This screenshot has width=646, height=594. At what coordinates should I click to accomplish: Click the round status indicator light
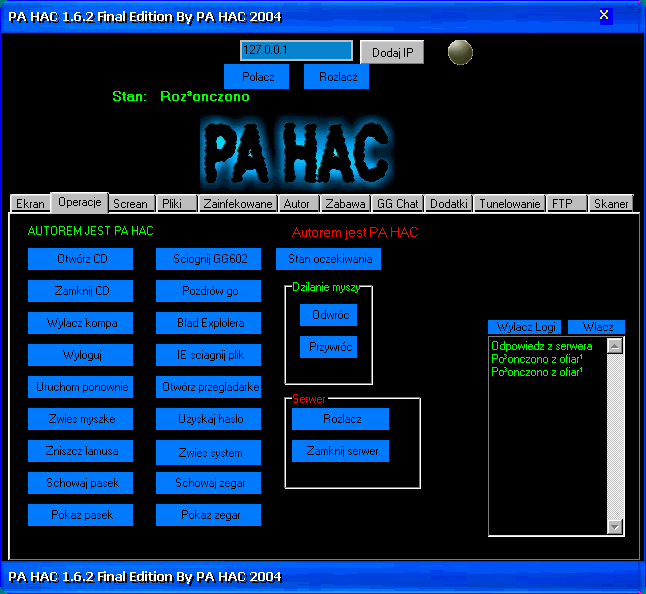[460, 52]
